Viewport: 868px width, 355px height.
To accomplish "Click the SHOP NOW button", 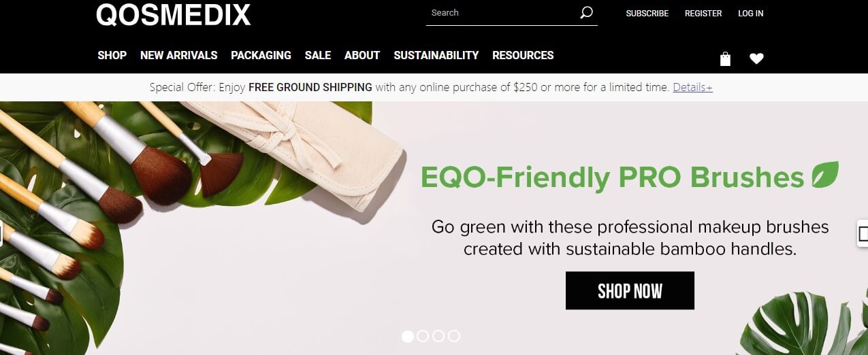I will tap(630, 291).
